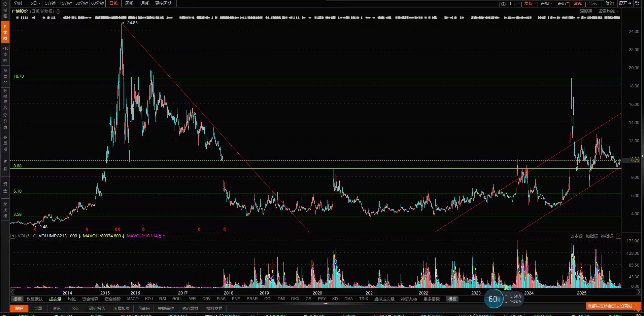Zoom in chart with plus icon
Screen dimensions: 644x316
[510, 3]
